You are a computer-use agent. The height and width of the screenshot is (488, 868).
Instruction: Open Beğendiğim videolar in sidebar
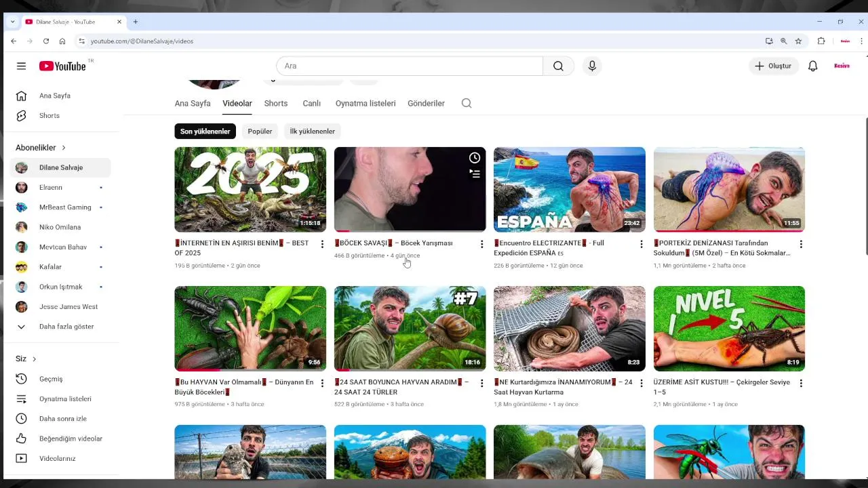pos(61,439)
